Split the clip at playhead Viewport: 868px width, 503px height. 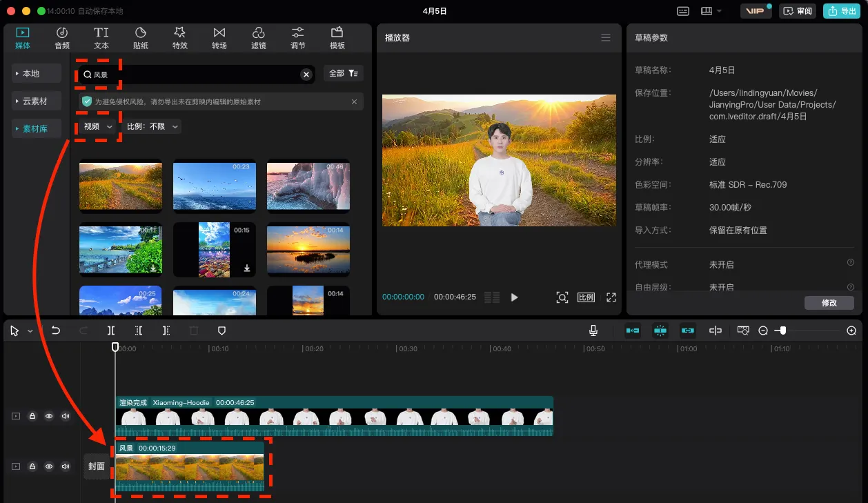coord(111,331)
